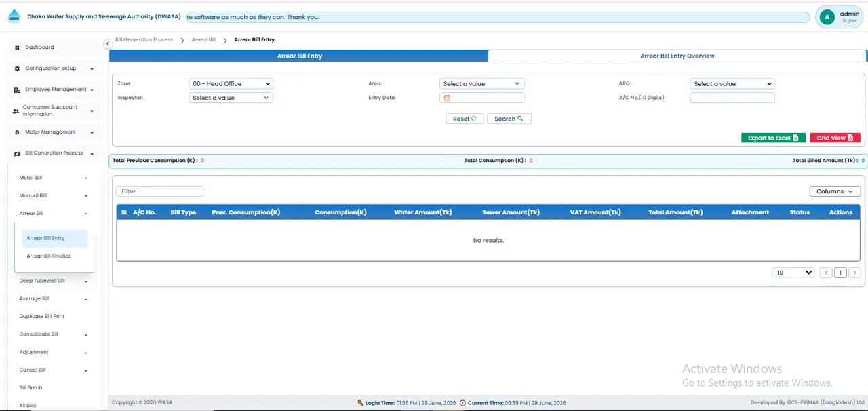Switch to Arrear Bill Entry tab

pos(299,56)
